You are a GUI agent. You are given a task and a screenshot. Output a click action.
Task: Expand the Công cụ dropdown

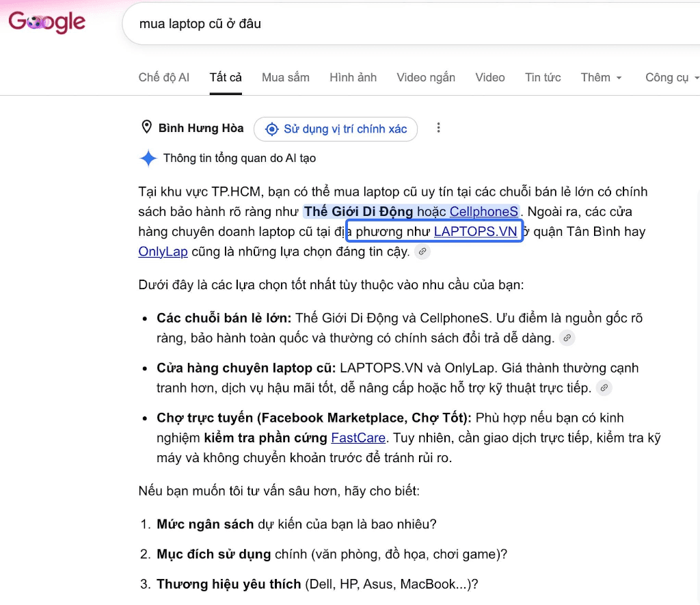(672, 77)
